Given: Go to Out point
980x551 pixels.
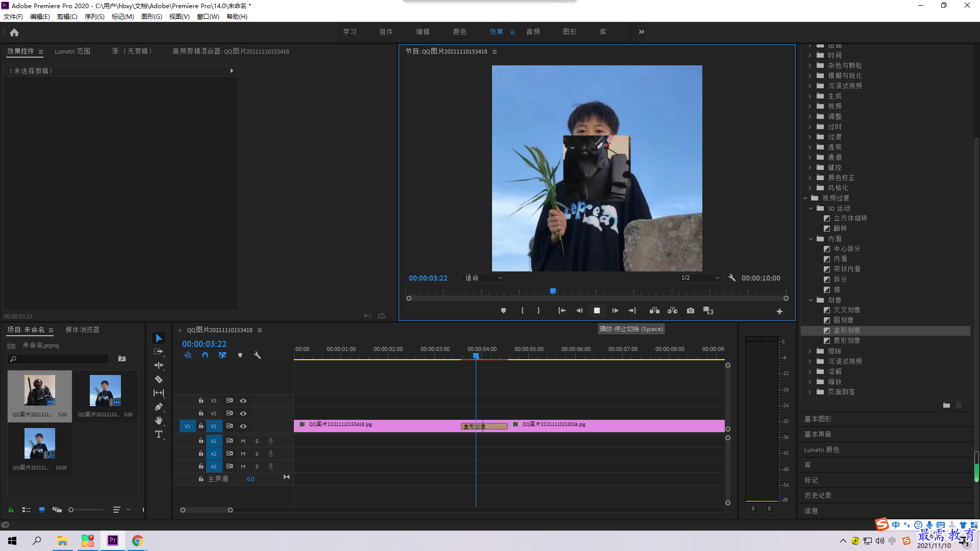Looking at the screenshot, I should (632, 311).
